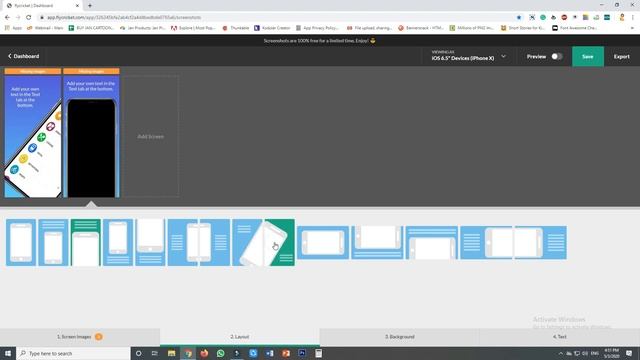Open the App Privacy Policy bookmark

tap(318, 28)
